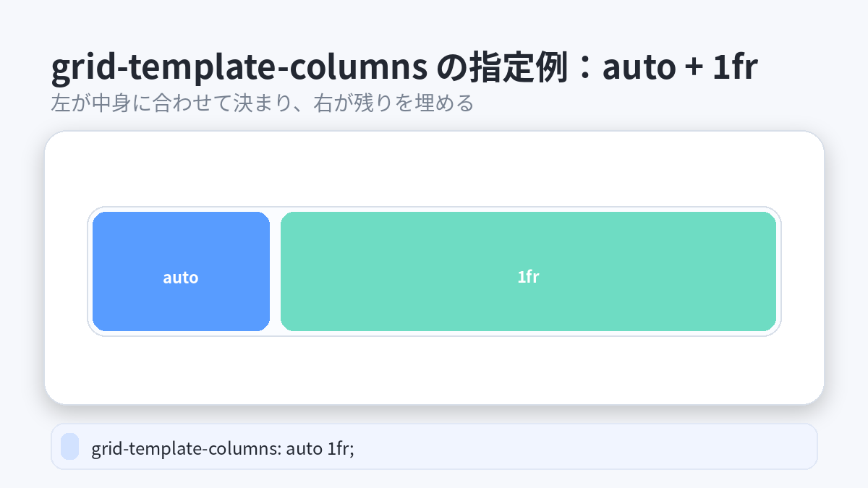Click the bottom edge of the blue auto cell

(x=181, y=329)
